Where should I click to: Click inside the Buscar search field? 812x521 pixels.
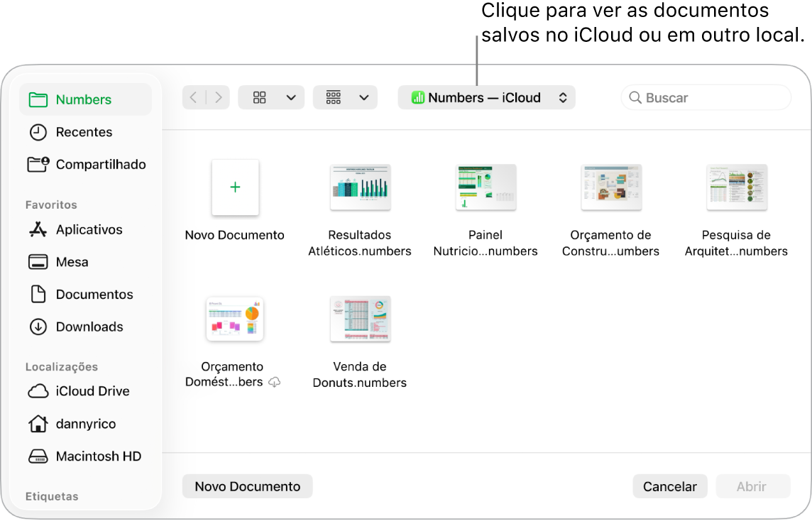point(706,97)
